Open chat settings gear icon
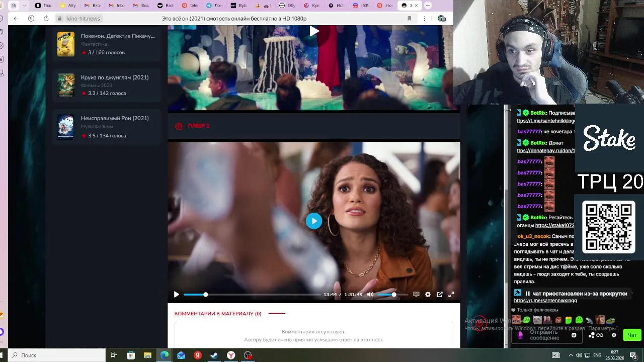Viewport: 644px width, 362px height. pyautogui.click(x=614, y=335)
